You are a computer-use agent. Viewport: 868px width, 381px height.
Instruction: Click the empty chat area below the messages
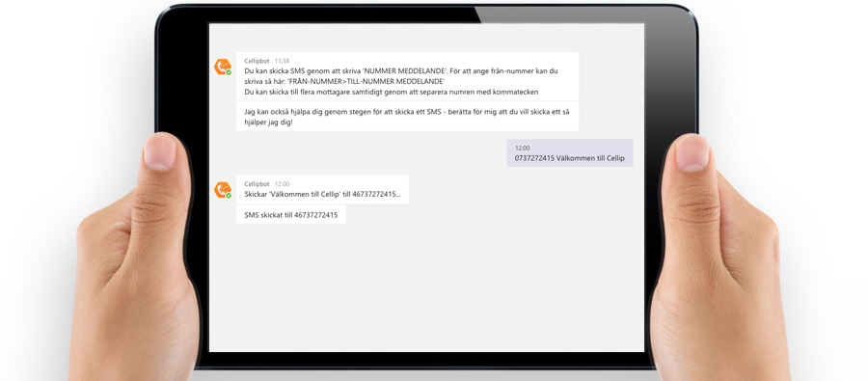[x=426, y=288]
